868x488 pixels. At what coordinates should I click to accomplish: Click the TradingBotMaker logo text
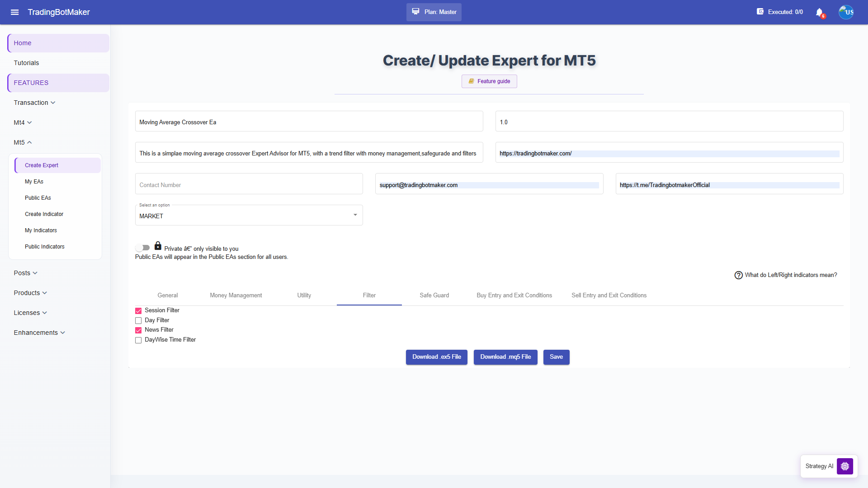pos(59,12)
